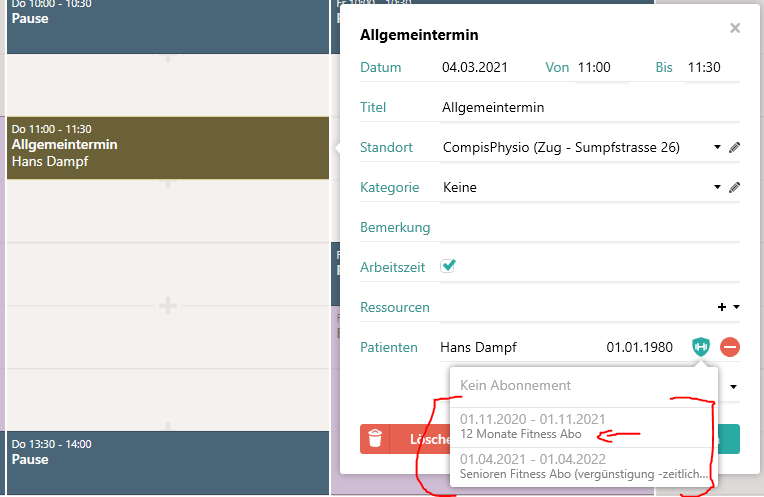Select Kein Abonnement option
Screen dimensions: 764x497
[583, 386]
